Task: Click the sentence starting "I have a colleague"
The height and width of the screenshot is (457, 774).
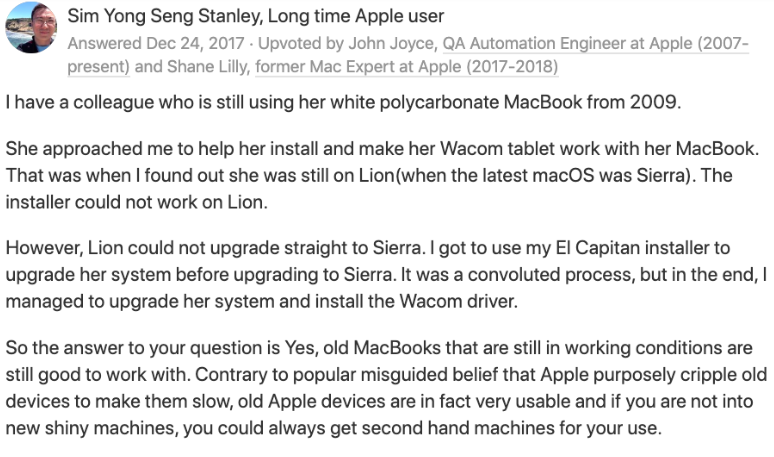Action: tap(343, 102)
